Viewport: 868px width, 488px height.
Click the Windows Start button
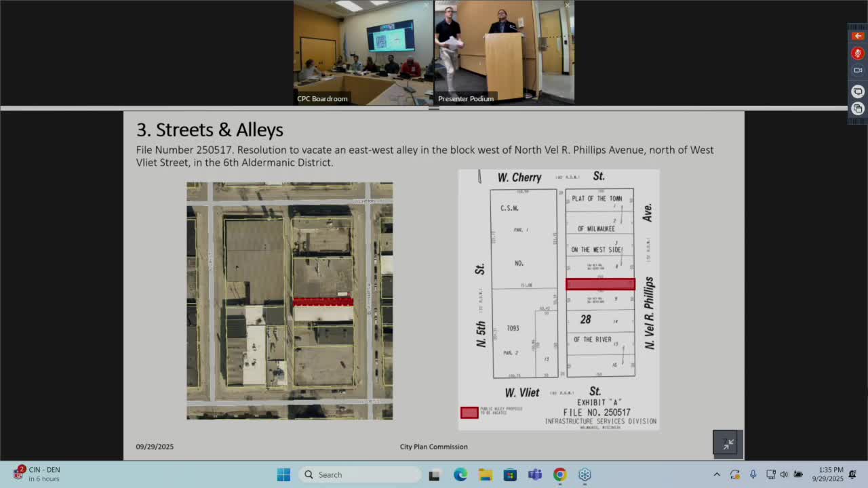pos(283,474)
